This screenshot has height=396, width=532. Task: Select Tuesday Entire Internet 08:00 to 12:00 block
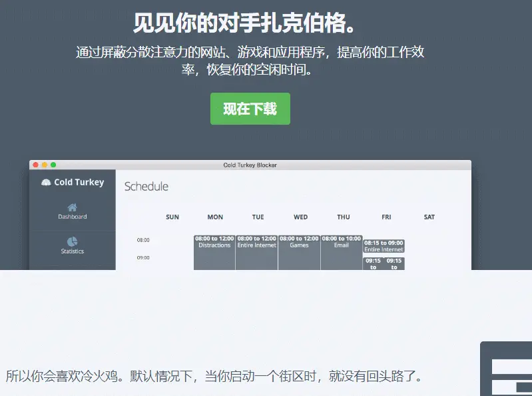(x=257, y=253)
